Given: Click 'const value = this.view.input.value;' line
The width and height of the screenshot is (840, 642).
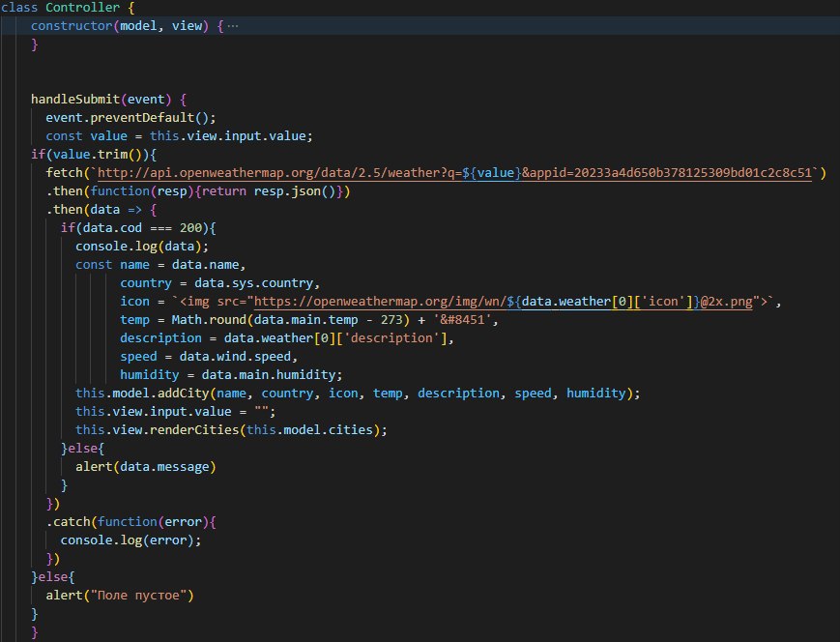Looking at the screenshot, I should tap(179, 136).
